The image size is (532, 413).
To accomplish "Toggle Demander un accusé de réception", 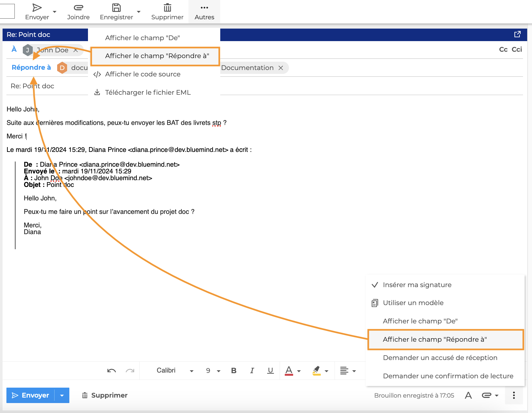I will (x=440, y=358).
